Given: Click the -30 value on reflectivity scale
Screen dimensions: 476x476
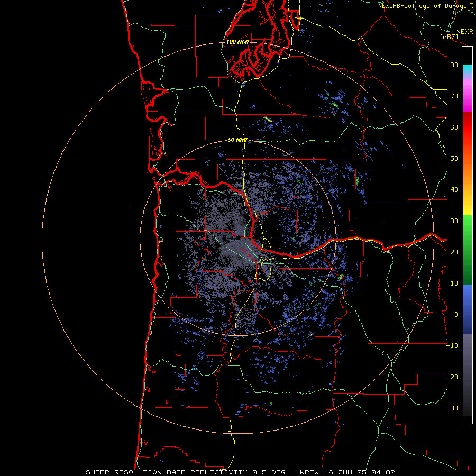Looking at the screenshot, I should [x=452, y=408].
